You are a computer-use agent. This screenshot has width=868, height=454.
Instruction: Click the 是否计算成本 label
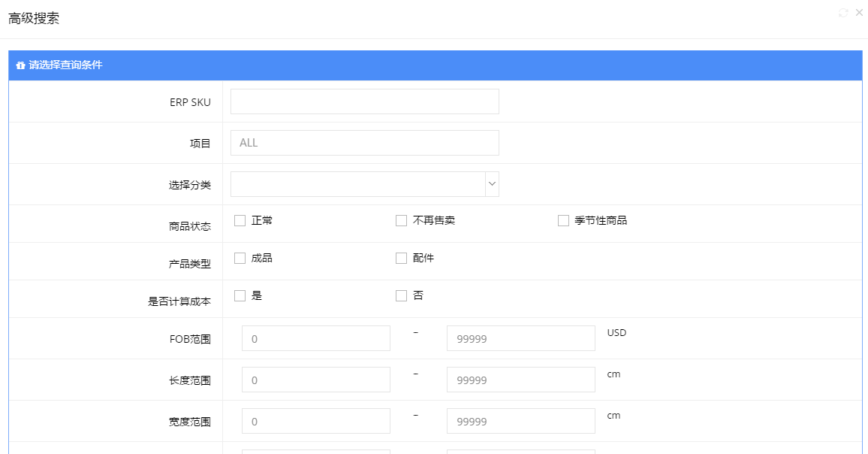pos(179,301)
